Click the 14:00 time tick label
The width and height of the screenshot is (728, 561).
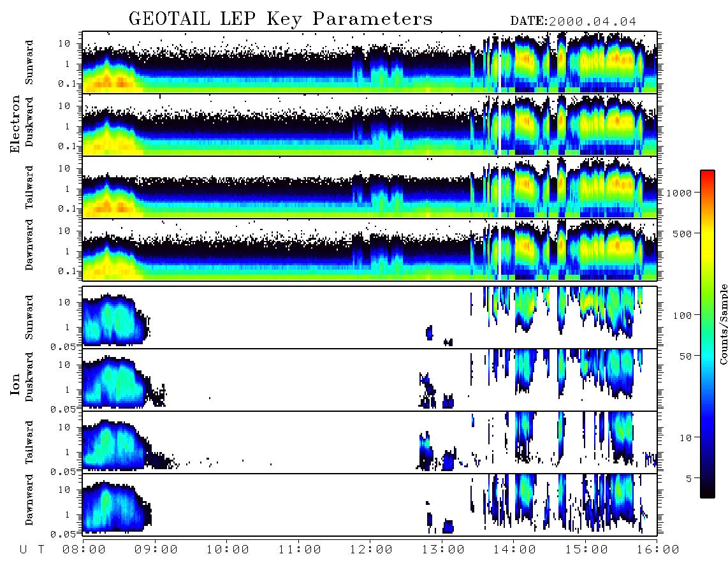[514, 550]
